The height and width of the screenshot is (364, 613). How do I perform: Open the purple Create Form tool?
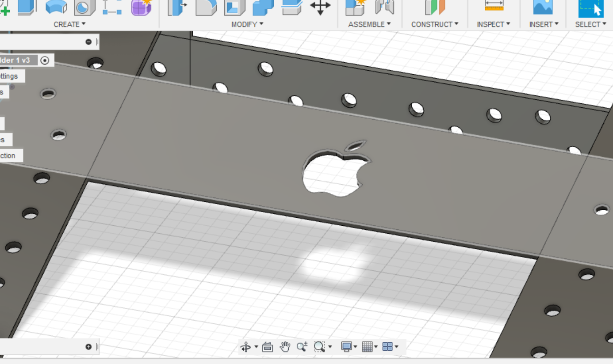[x=142, y=8]
